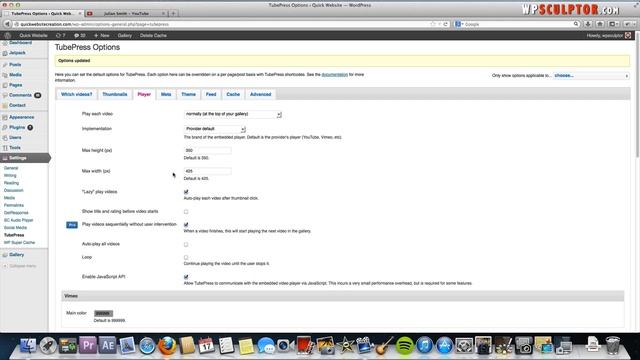
Task: Open comments bubble in admin bar
Action: [80, 36]
